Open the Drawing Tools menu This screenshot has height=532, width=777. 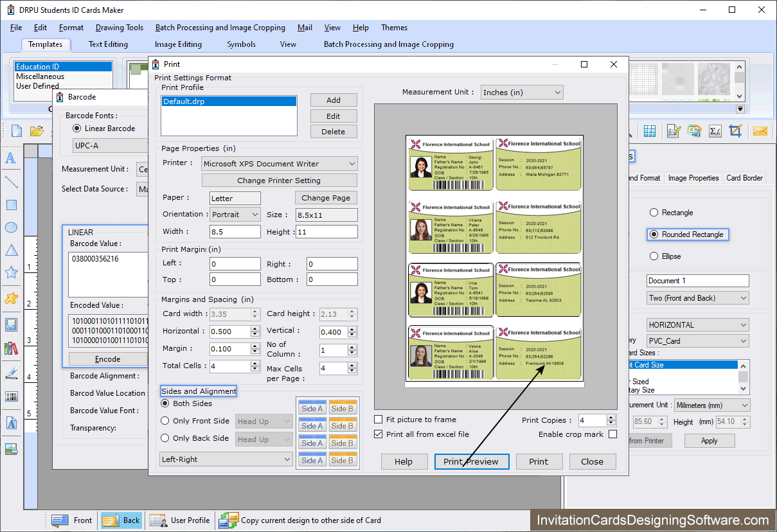[x=119, y=28]
